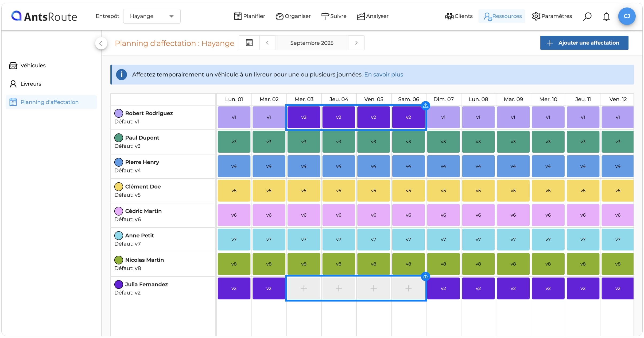Click Robert Rodriguez's color circle
Screen dimensions: 644x338
[x=119, y=113]
